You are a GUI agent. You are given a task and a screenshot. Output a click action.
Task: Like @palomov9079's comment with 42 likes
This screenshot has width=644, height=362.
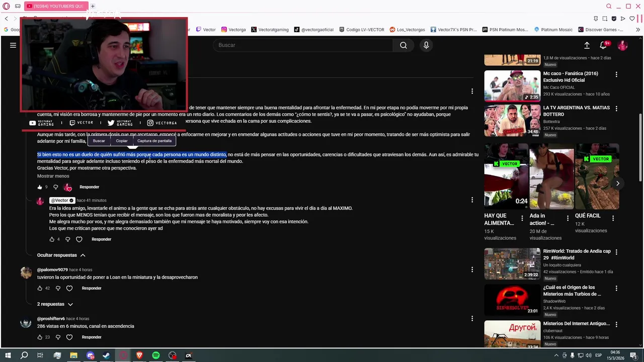pyautogui.click(x=40, y=288)
